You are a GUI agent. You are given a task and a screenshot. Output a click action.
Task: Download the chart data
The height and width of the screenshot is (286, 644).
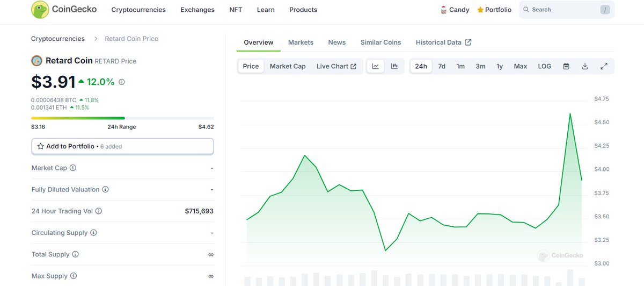[x=585, y=66]
